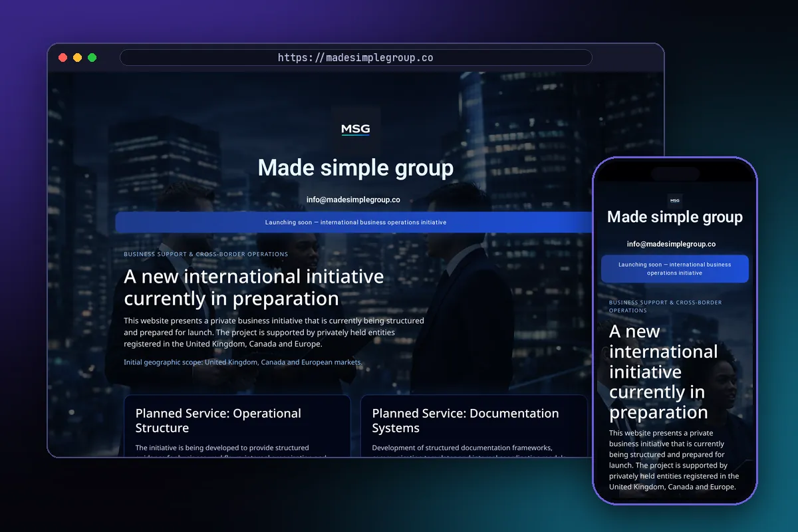The width and height of the screenshot is (798, 532).
Task: Click the 'Initial geographic scope' line
Action: tap(243, 362)
